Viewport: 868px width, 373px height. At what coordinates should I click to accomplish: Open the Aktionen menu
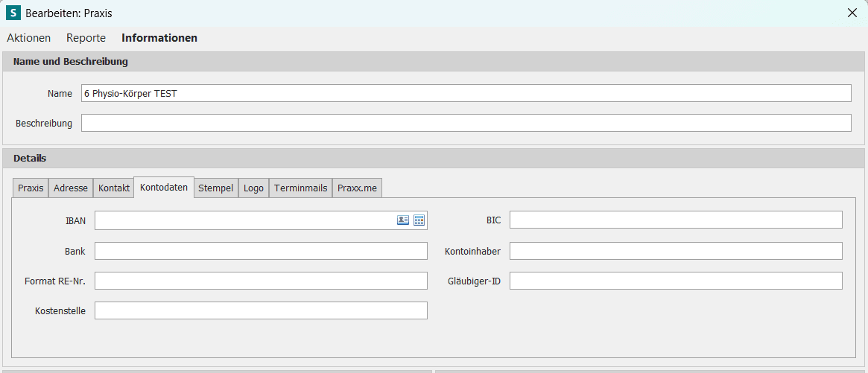[29, 38]
